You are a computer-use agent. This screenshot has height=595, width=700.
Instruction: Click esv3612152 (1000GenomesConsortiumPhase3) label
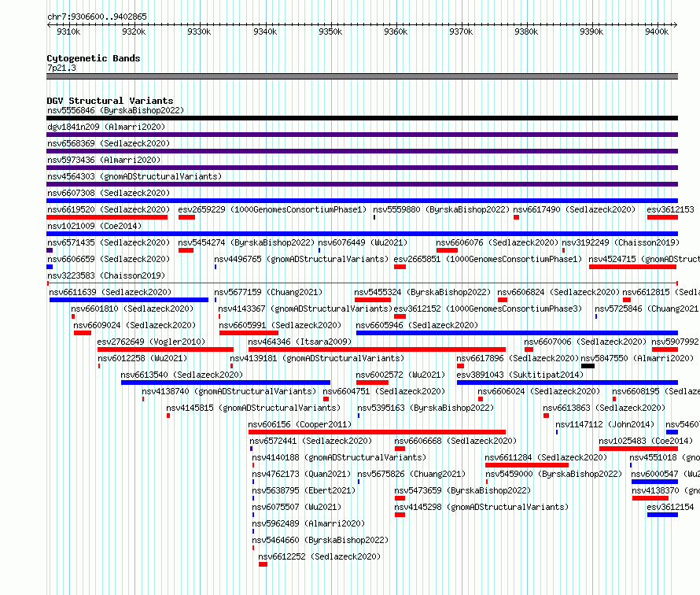pos(488,309)
